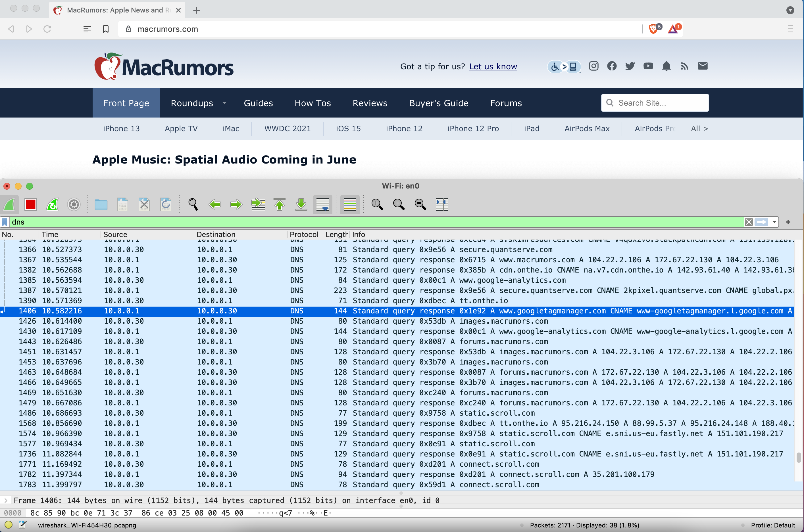This screenshot has width=804, height=532.
Task: Open the How Tos nav item
Action: click(x=313, y=103)
